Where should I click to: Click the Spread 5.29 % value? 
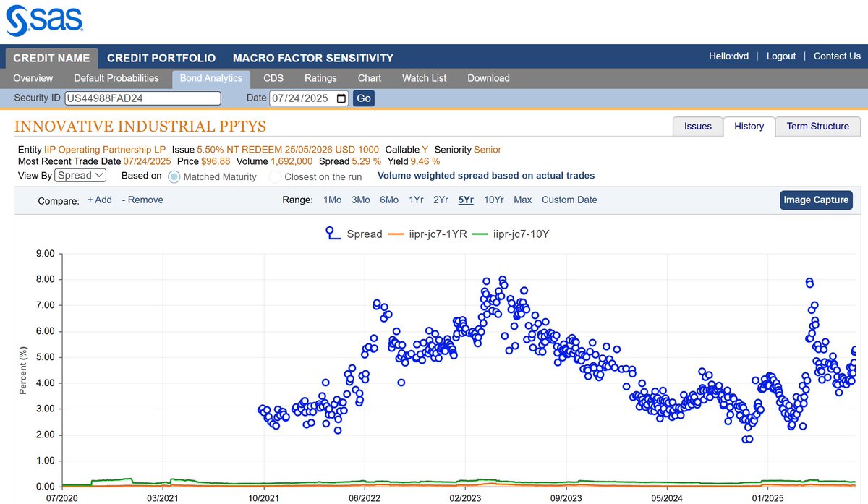pyautogui.click(x=366, y=161)
